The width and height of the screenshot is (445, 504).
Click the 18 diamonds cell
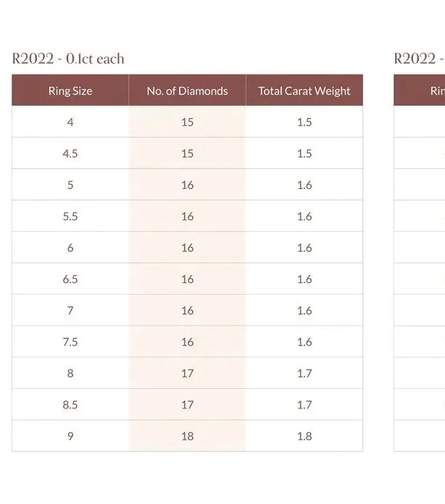[x=187, y=436]
